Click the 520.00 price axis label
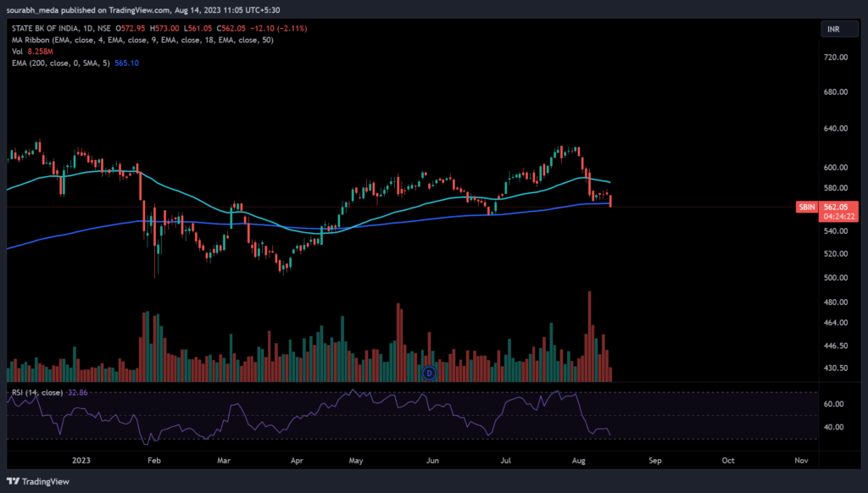This screenshot has width=868, height=493. [835, 253]
